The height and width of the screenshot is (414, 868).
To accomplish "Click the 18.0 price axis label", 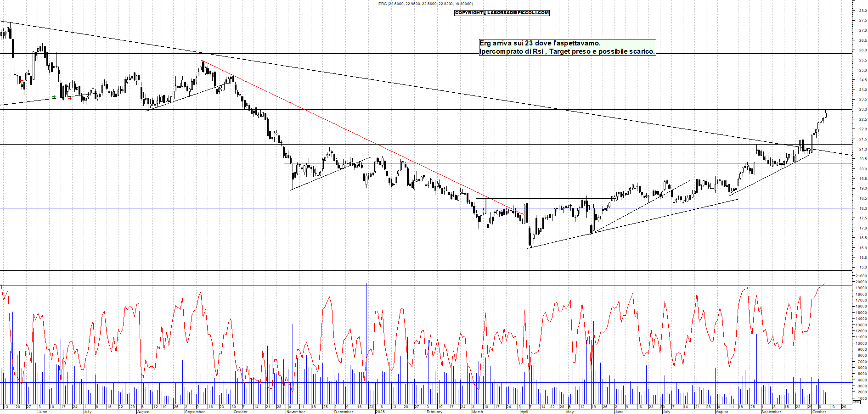I will click(x=862, y=208).
